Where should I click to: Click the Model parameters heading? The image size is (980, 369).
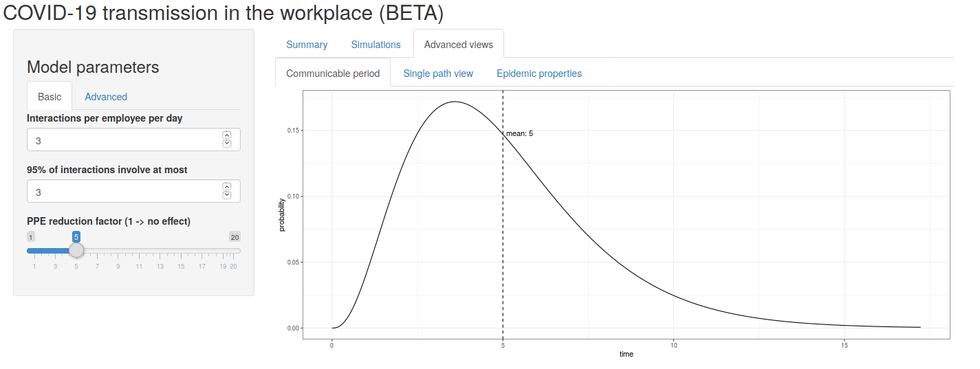point(93,67)
